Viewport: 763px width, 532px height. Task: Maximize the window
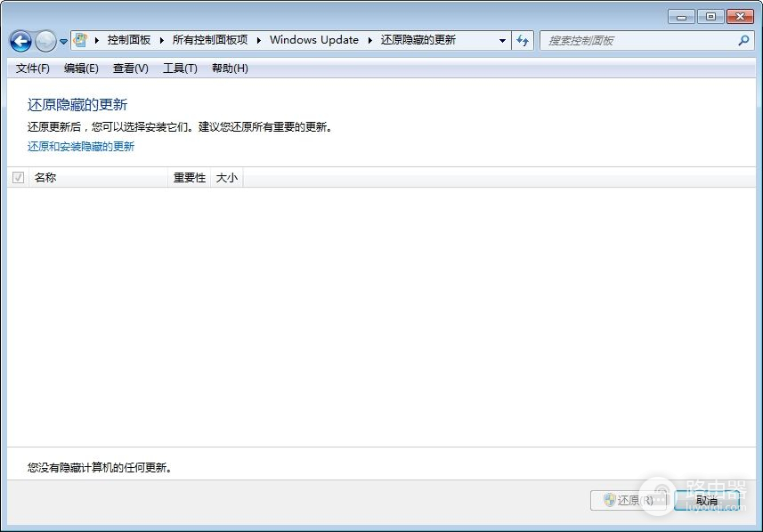[710, 17]
